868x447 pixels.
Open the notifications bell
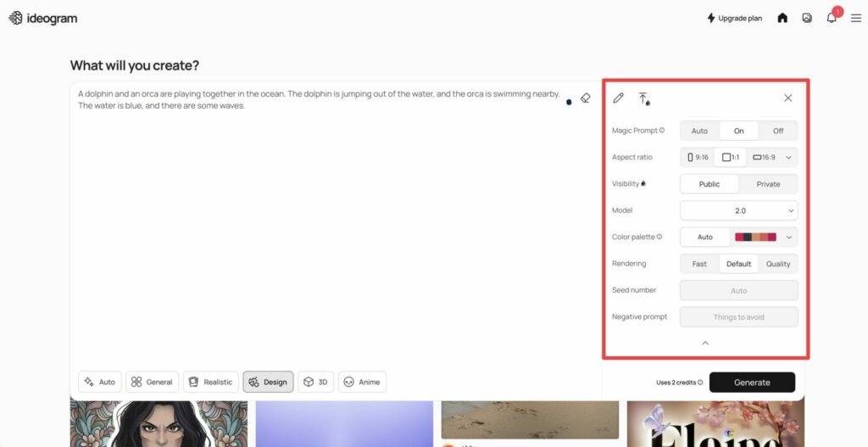[x=832, y=18]
